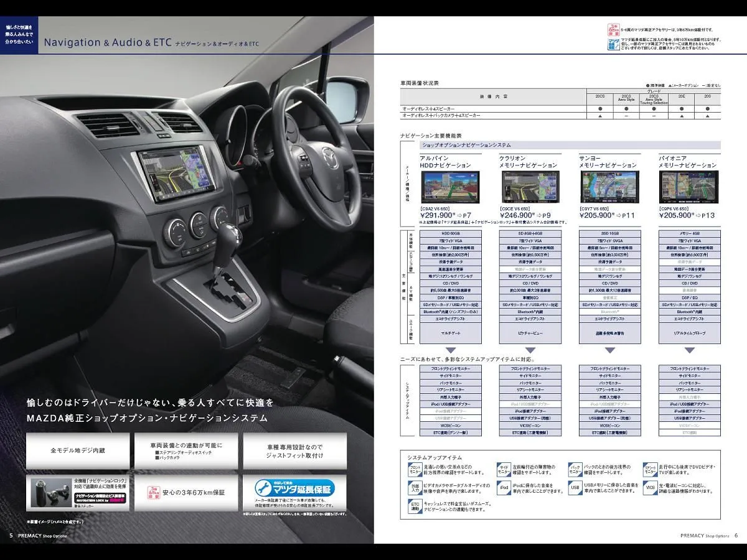Click the MAZDA純正ショップオプション・ナビゲーションシステム headline

(x=148, y=418)
